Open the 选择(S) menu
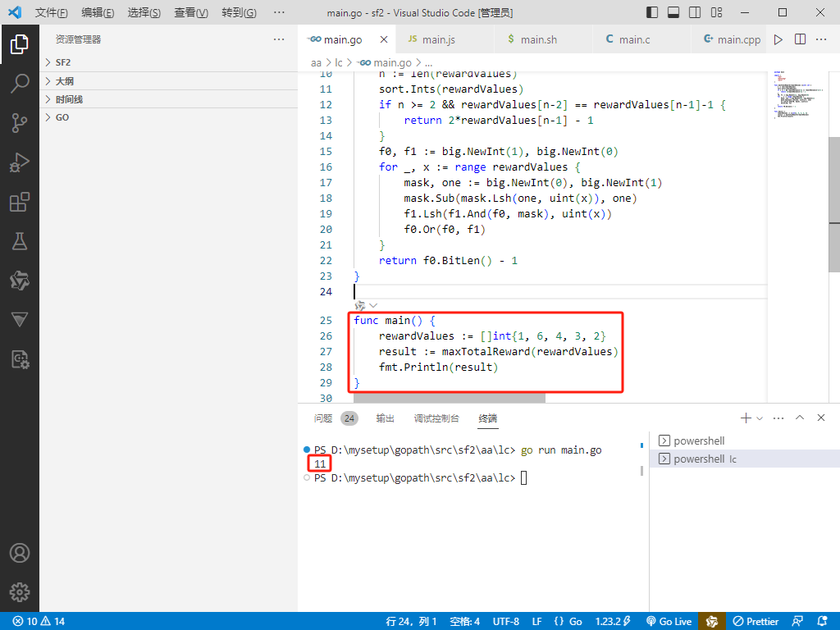Screen dimensions: 840x630 pos(144,12)
